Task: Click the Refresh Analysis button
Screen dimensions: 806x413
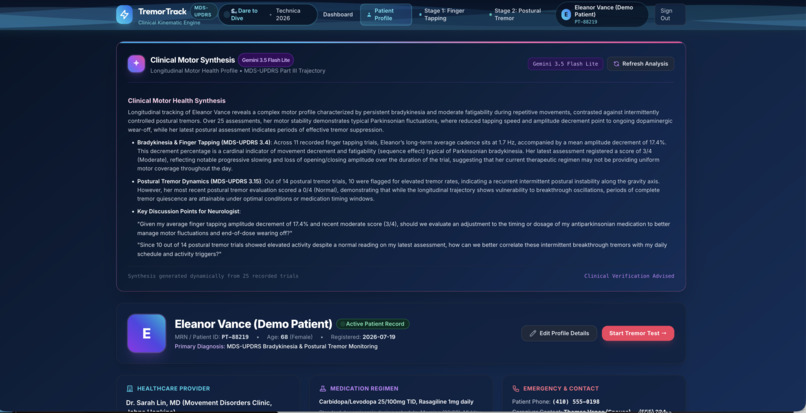Action: [640, 64]
